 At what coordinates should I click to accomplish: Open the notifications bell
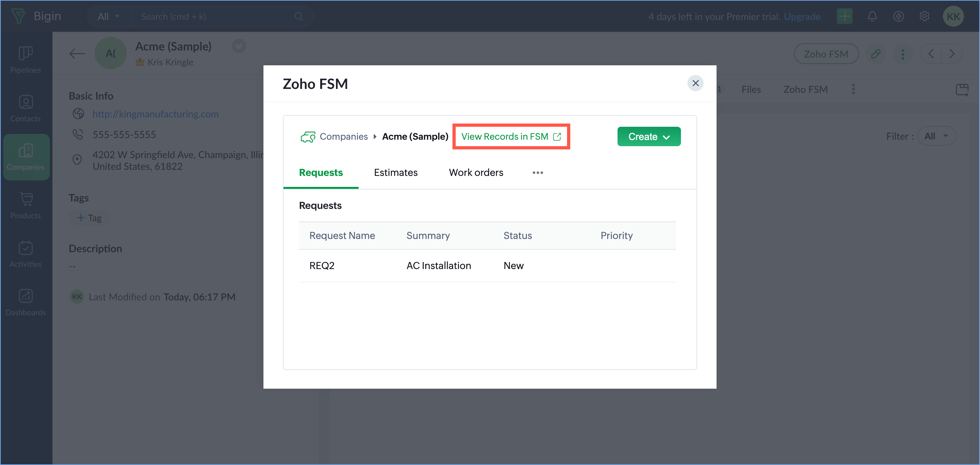(x=872, y=16)
